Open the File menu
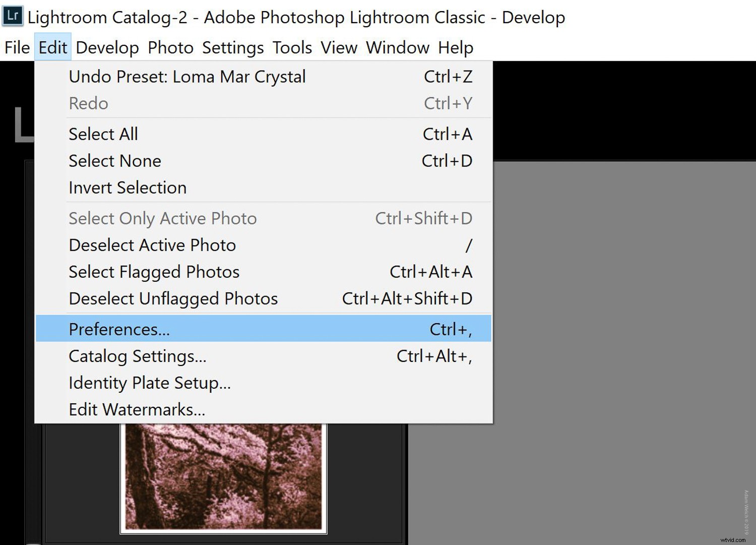Screen dimensions: 756x545 coord(17,47)
